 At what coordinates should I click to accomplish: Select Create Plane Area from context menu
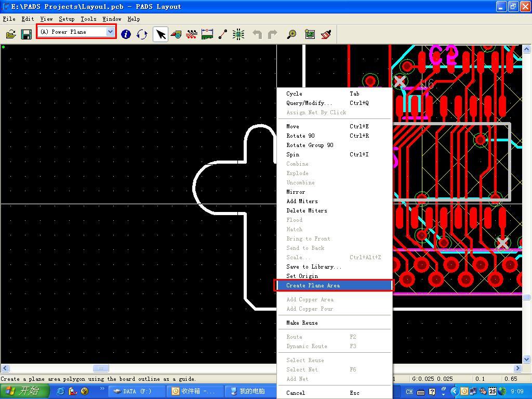313,285
